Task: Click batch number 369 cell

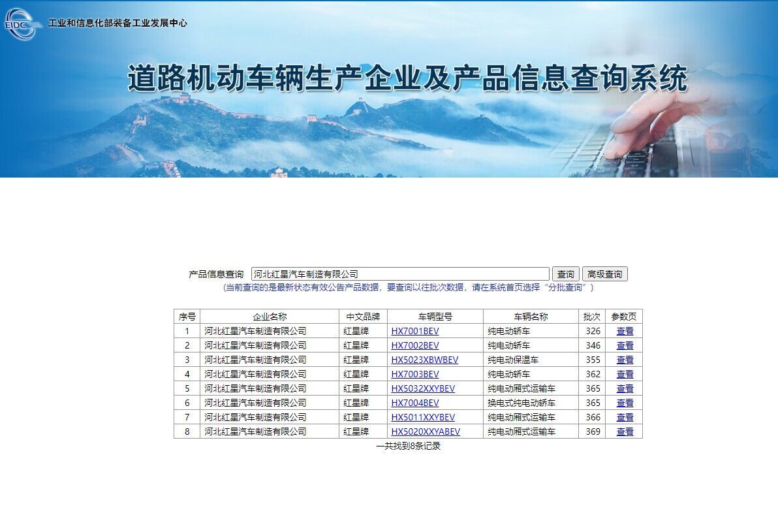Action: [x=593, y=431]
